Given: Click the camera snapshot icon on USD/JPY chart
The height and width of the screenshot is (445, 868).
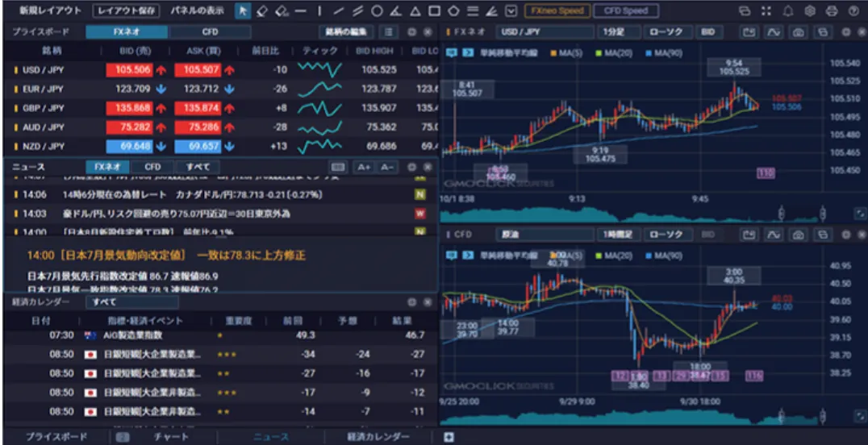Looking at the screenshot, I should (x=799, y=32).
